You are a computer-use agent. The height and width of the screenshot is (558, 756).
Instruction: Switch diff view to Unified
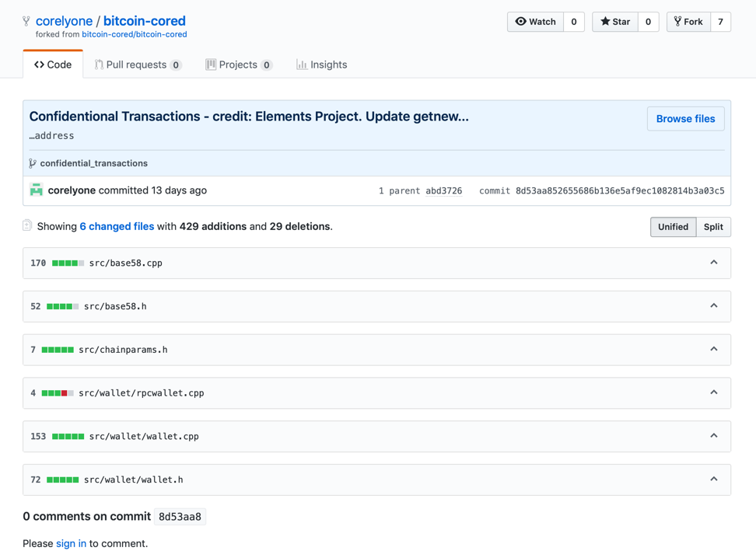coord(673,227)
